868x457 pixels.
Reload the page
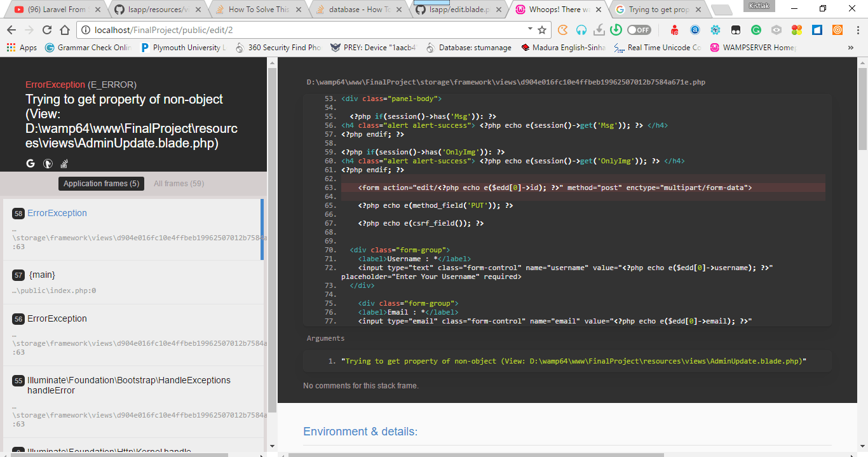47,30
